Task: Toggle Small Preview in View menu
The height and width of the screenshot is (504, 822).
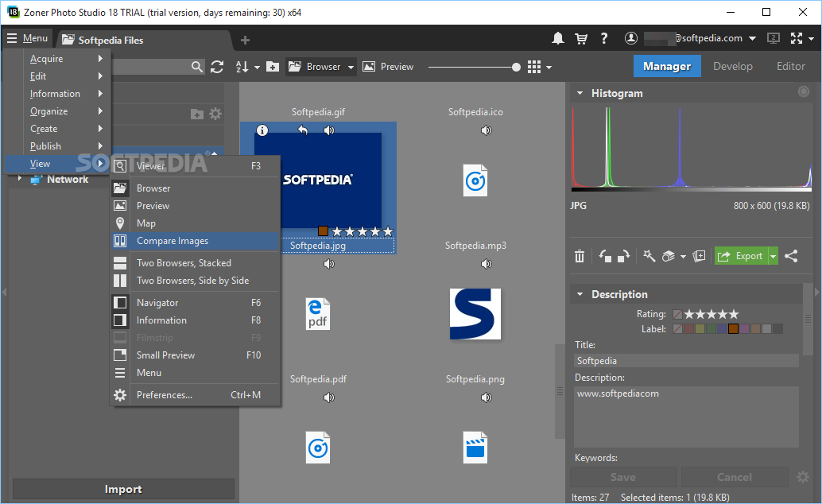Action: tap(196, 355)
